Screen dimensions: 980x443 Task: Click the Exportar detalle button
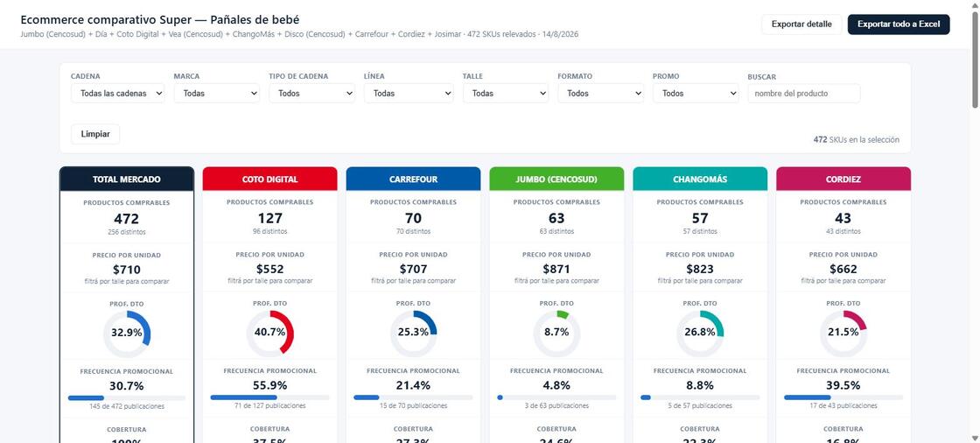coord(801,25)
